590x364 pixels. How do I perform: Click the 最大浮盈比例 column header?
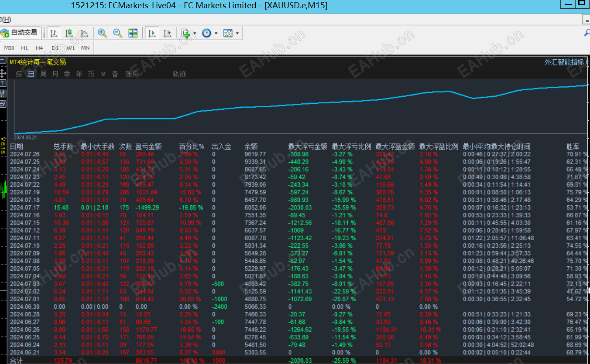439,146
